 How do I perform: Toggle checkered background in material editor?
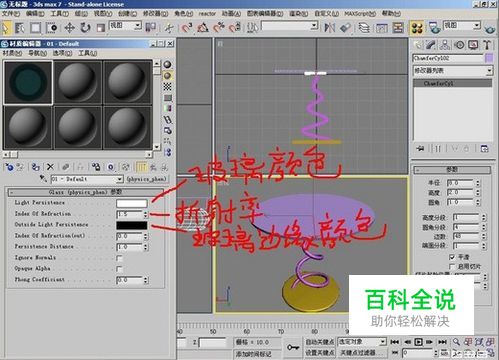click(168, 87)
